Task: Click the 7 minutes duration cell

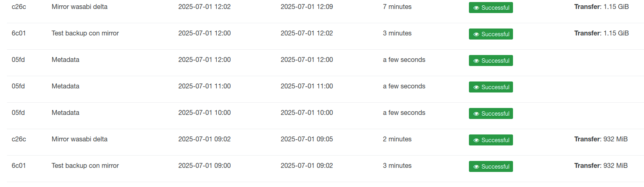Action: 397,7
